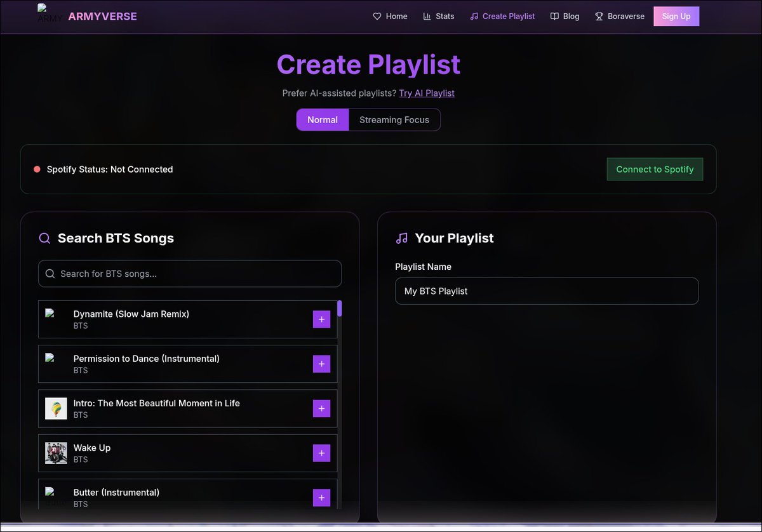Screen dimensions: 762x532
Task: Open the Wake Up album cover thumbnail
Action: [56, 453]
